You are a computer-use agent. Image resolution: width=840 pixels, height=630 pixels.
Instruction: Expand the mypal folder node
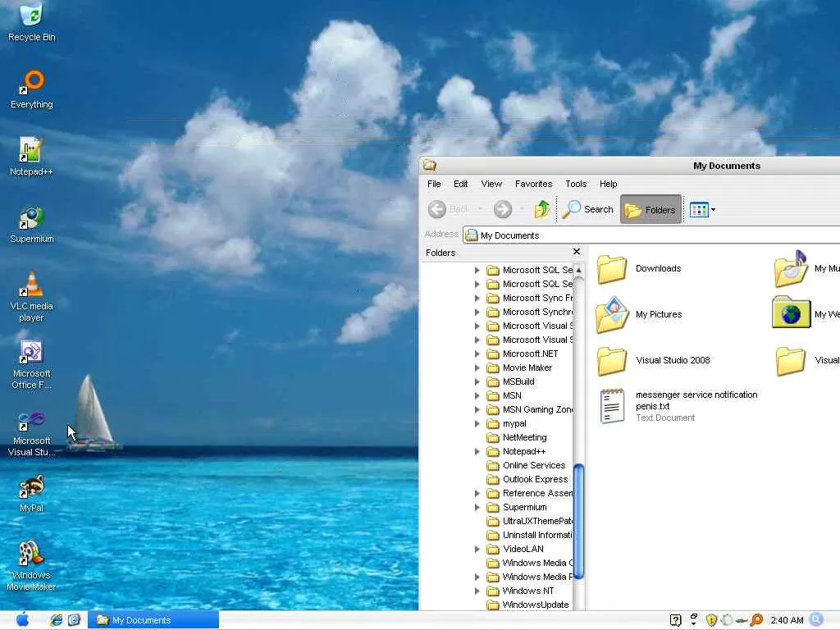pyautogui.click(x=477, y=423)
